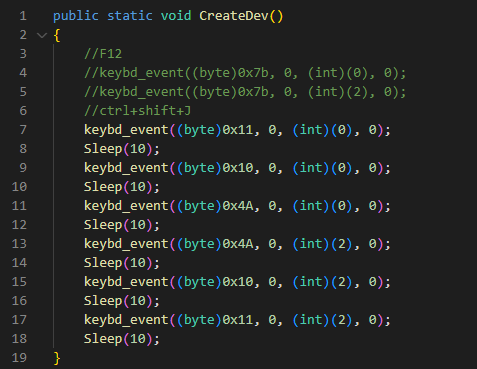Click the CreateDev method name
This screenshot has height=369, width=477.
tap(233, 16)
